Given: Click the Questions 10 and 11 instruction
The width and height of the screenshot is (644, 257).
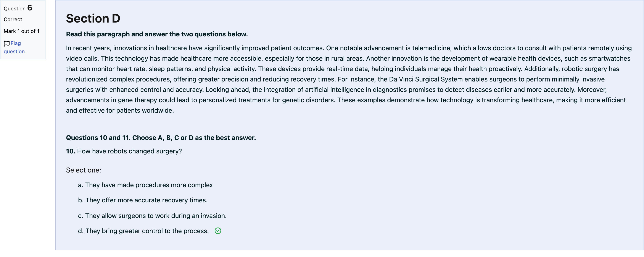Looking at the screenshot, I should tap(161, 138).
